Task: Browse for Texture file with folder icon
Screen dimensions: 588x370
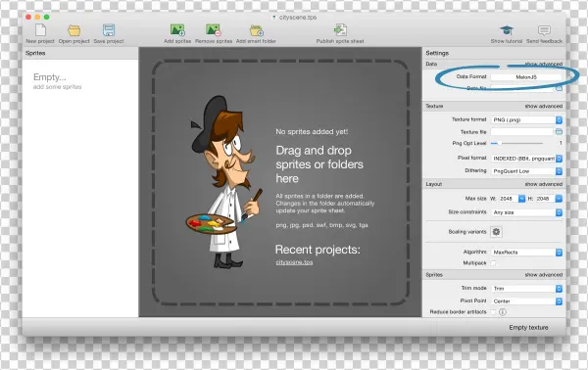Action: pyautogui.click(x=559, y=131)
